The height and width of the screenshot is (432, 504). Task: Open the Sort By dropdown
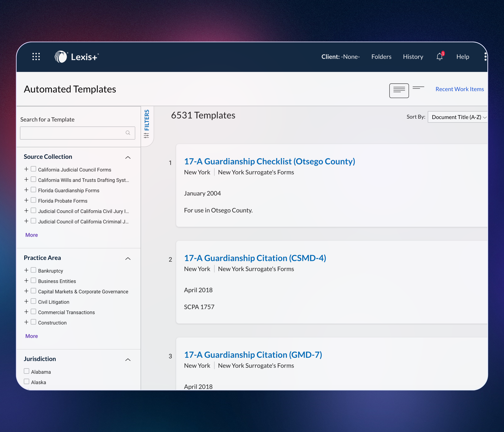[458, 117]
